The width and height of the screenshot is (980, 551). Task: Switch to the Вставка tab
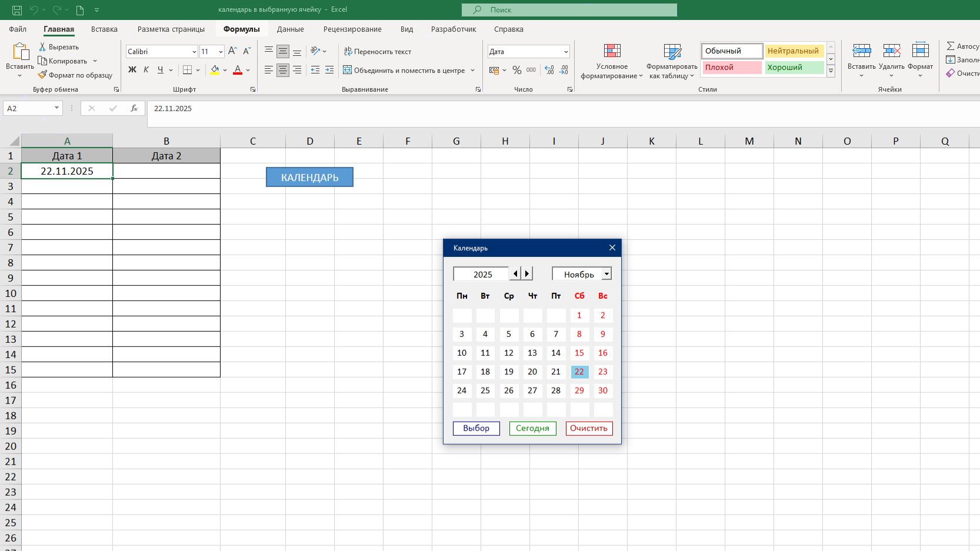click(104, 29)
